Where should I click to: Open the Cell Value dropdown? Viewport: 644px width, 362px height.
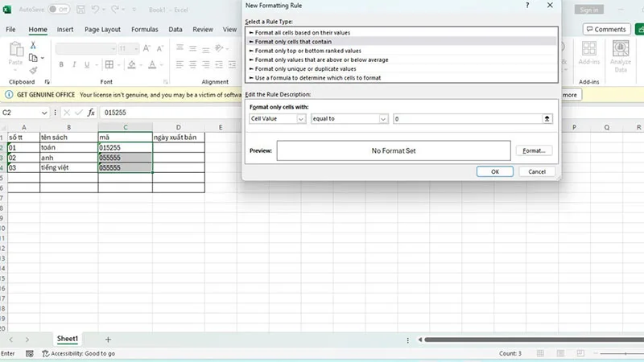tap(300, 118)
